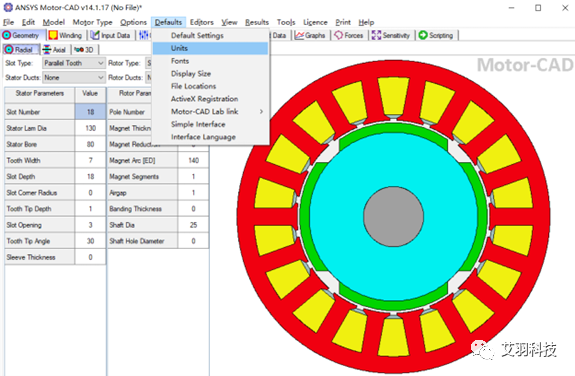Edit the Sleeve Thickness value

pos(90,257)
